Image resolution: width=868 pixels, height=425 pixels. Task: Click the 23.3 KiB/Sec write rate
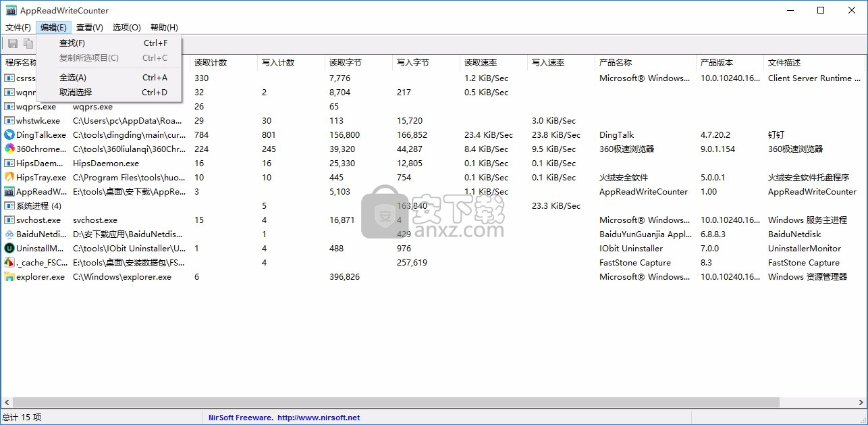coord(556,206)
